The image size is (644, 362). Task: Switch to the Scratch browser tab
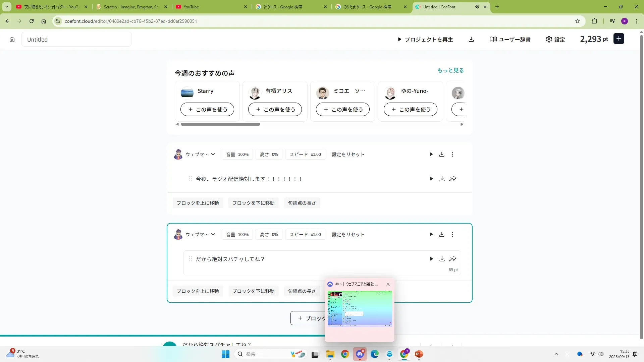tap(131, 7)
